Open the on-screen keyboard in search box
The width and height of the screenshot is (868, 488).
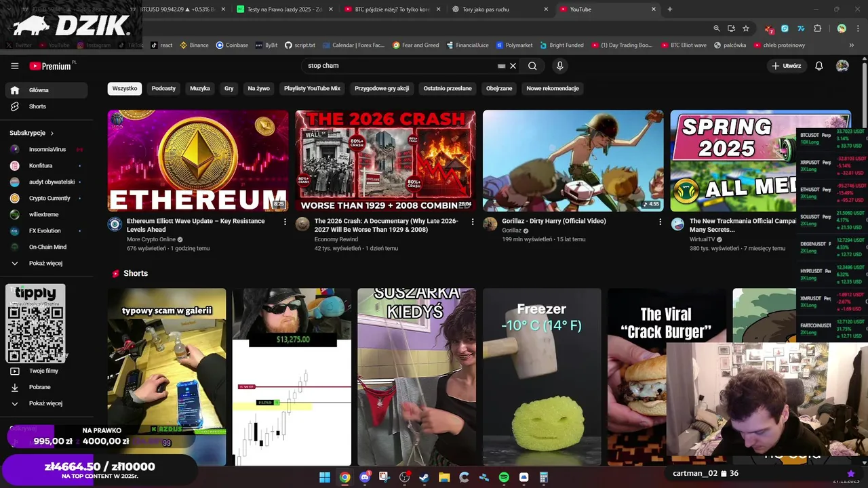click(x=501, y=66)
